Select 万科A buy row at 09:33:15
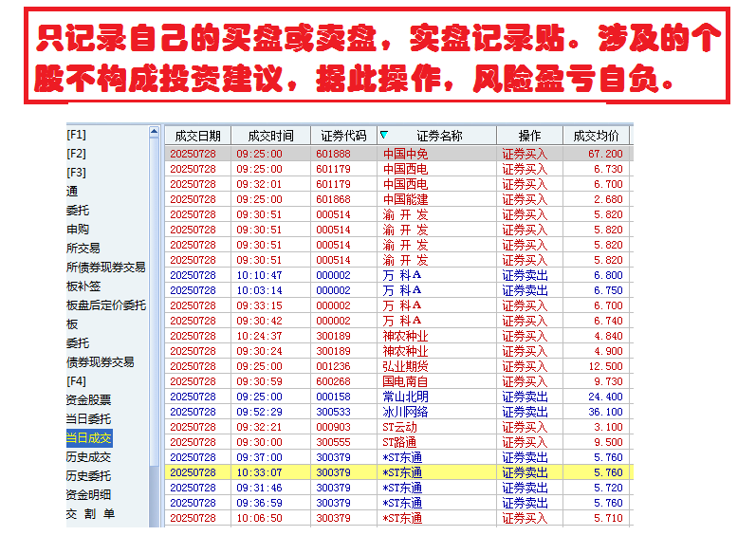The image size is (756, 554). point(398,305)
